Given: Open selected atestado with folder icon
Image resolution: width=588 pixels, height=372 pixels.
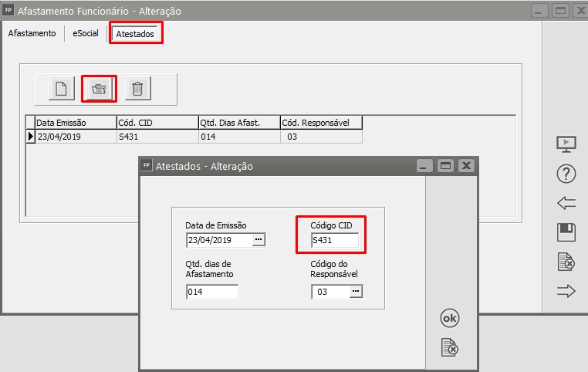Looking at the screenshot, I should tap(99, 89).
